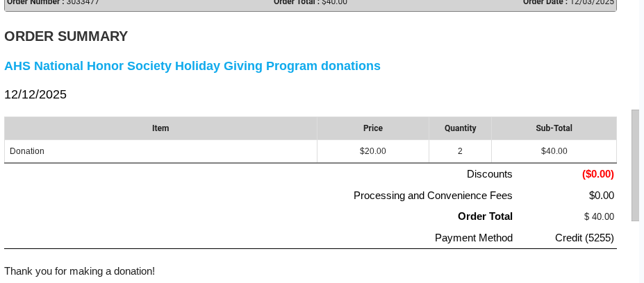Click the thank you donation message
Viewport: 644px width, 283px height.
[79, 271]
